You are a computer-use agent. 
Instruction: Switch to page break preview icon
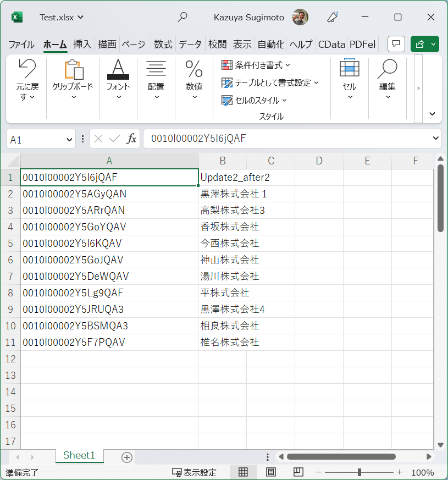point(298,472)
